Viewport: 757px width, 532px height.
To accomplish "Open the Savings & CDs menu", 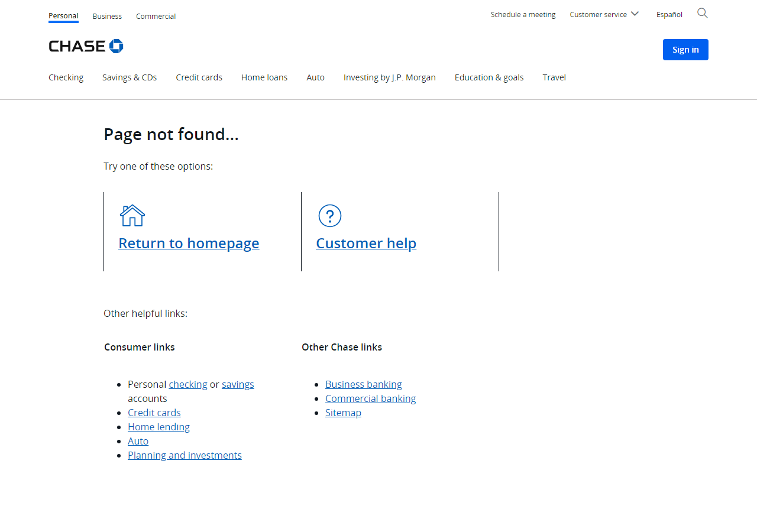I will click(130, 77).
